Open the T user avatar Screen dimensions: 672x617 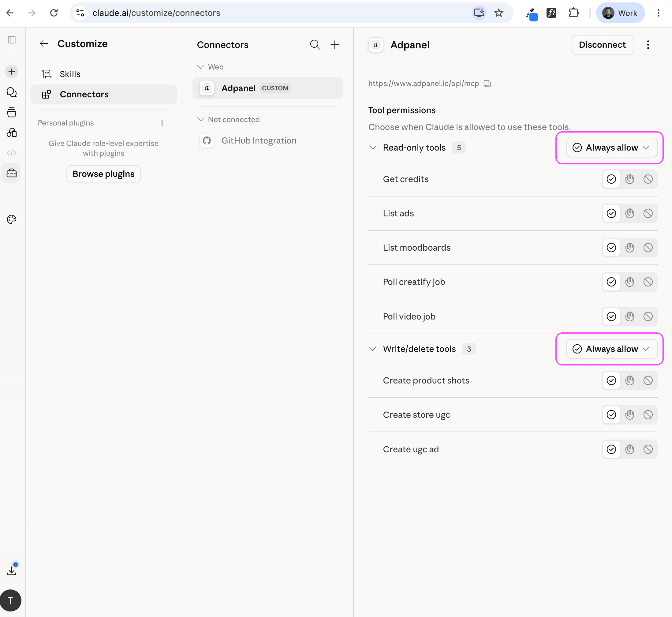tap(11, 601)
